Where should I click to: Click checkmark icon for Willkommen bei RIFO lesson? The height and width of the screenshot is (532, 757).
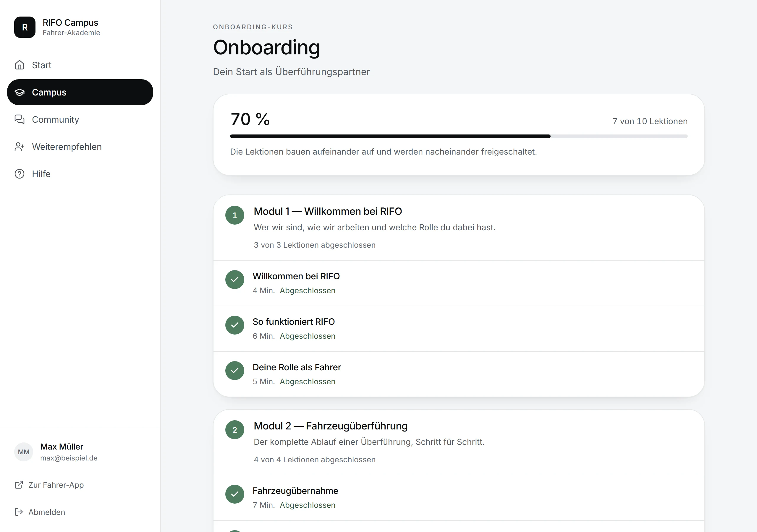pos(235,280)
